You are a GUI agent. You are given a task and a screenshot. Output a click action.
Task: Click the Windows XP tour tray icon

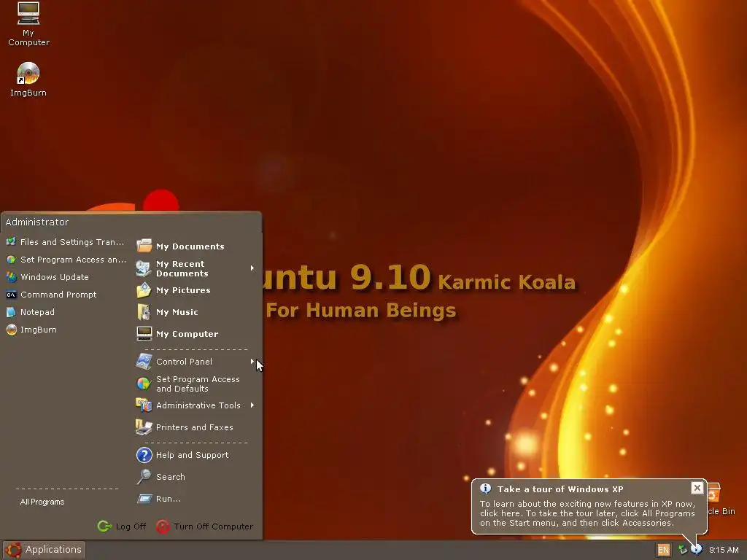(x=697, y=550)
